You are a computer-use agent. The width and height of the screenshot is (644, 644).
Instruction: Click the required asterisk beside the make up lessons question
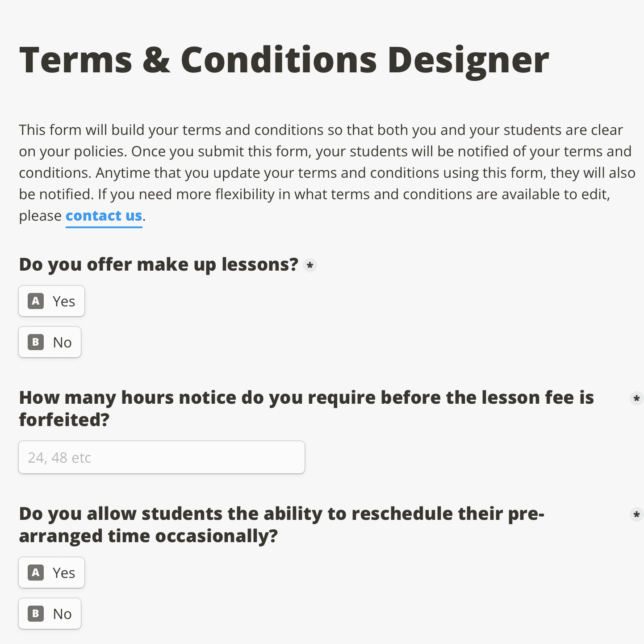click(310, 265)
